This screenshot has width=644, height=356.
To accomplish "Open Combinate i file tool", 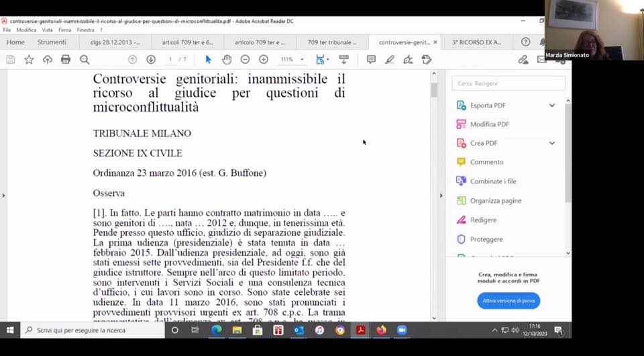I will pos(493,181).
